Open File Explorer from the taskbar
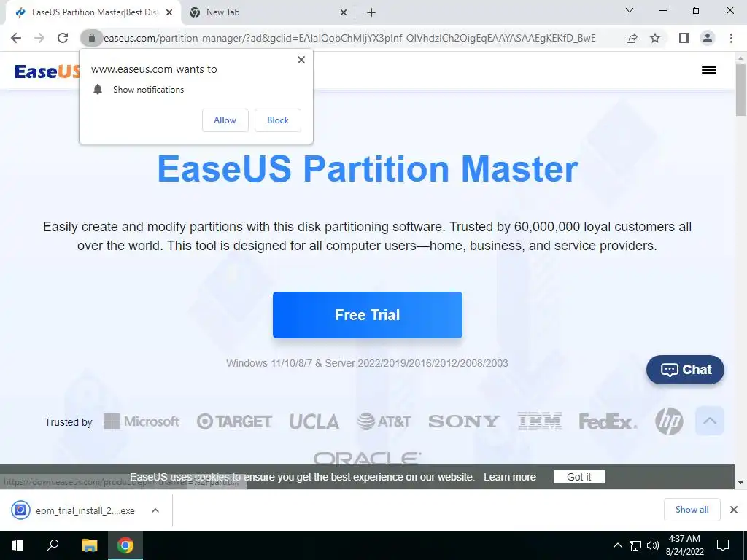 (x=89, y=545)
